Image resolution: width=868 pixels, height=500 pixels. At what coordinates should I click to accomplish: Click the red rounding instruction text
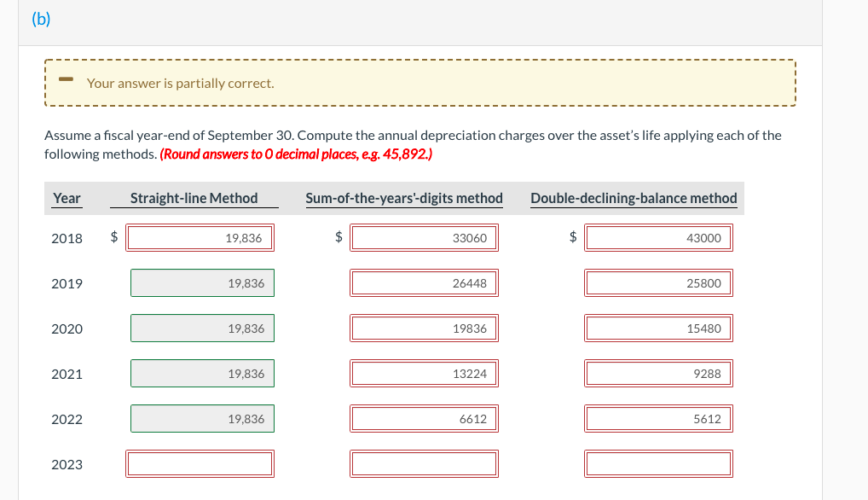(296, 154)
